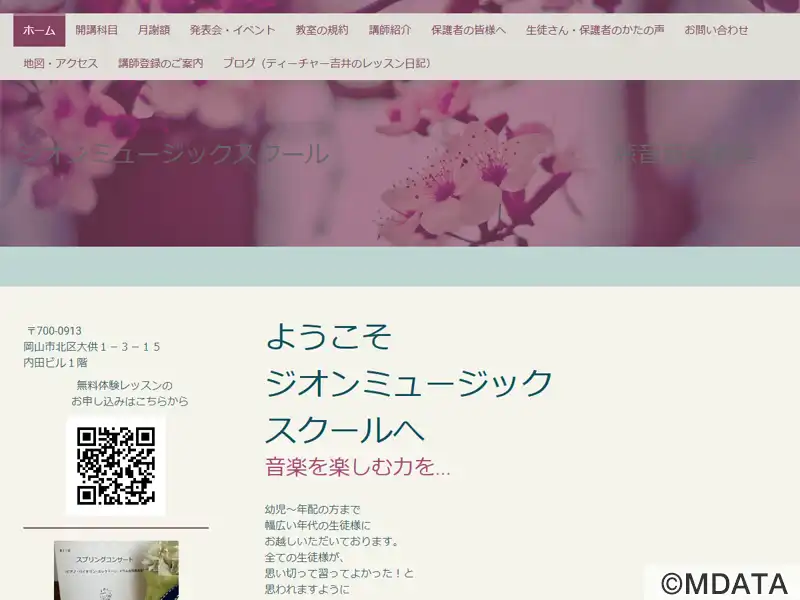Screen dimensions: 800x600
Task: Open the 開講科目 menu page
Action: point(96,30)
